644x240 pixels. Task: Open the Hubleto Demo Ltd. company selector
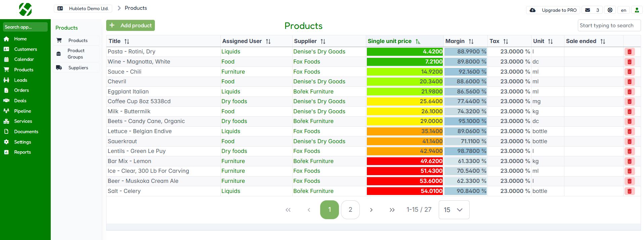[83, 8]
